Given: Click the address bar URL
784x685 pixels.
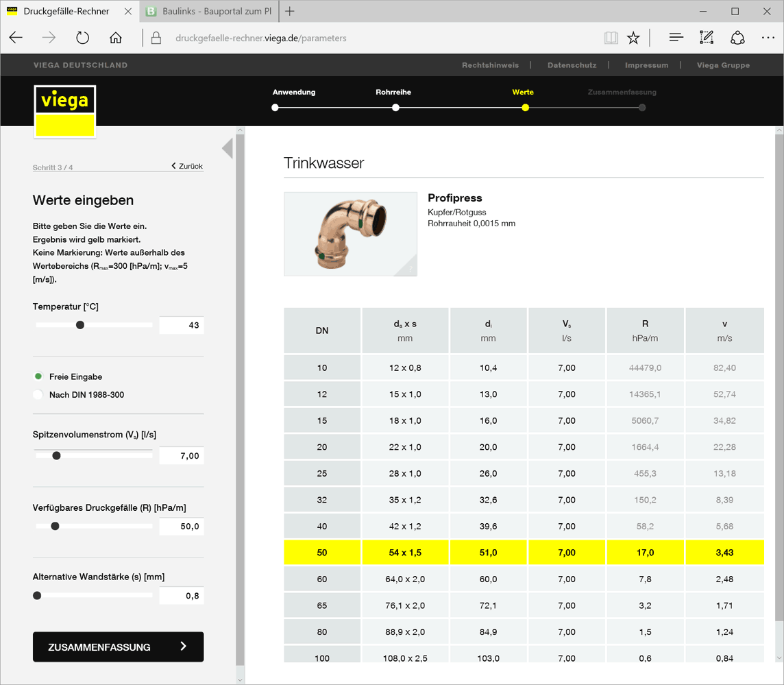Looking at the screenshot, I should (260, 38).
